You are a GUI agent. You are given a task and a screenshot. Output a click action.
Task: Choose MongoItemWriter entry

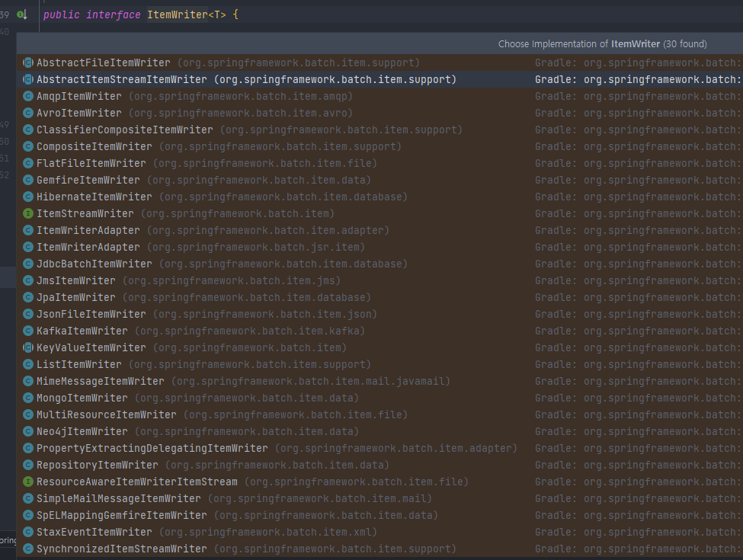click(380, 398)
